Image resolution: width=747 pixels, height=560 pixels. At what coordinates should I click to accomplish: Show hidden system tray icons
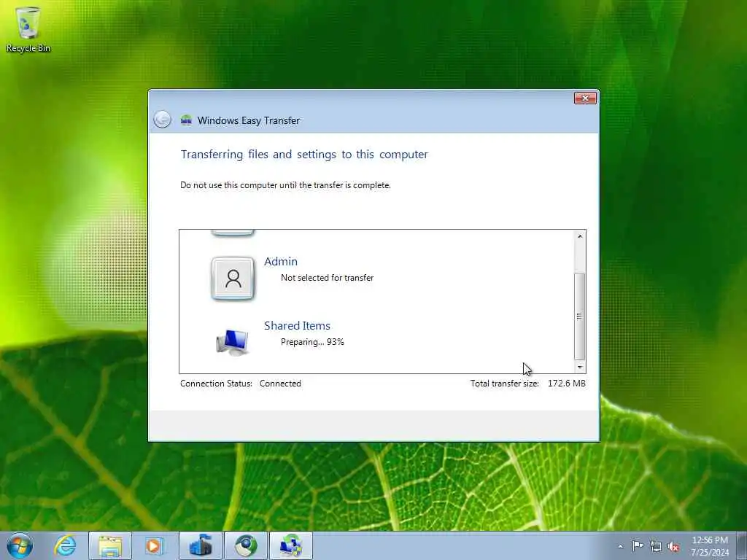620,546
